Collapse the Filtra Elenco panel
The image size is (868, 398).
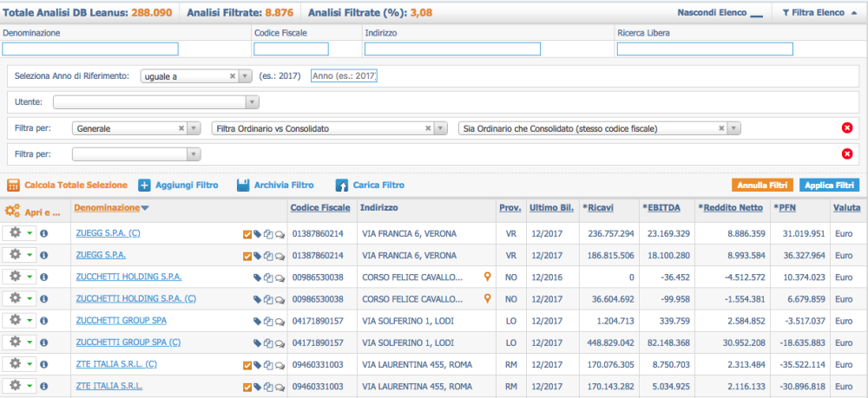tap(820, 12)
